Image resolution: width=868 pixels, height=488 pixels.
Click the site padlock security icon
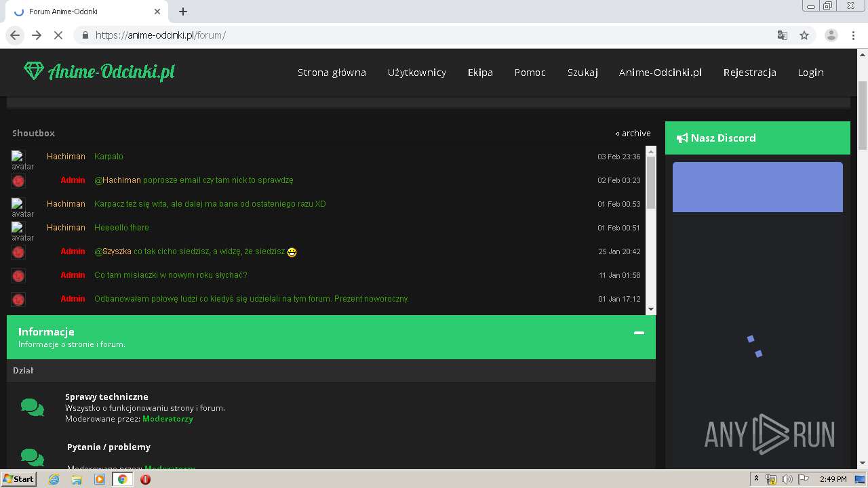(x=85, y=35)
